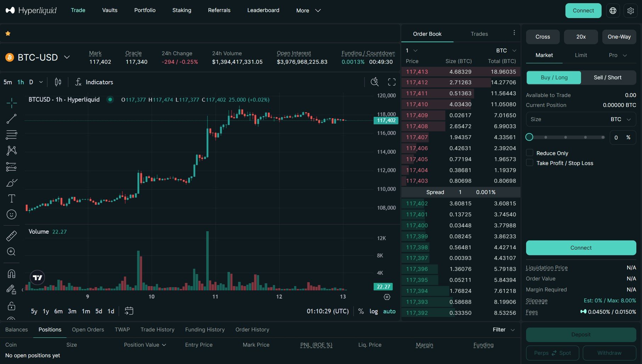Toggle the magnet snap mode
642x364 pixels.
11,274
